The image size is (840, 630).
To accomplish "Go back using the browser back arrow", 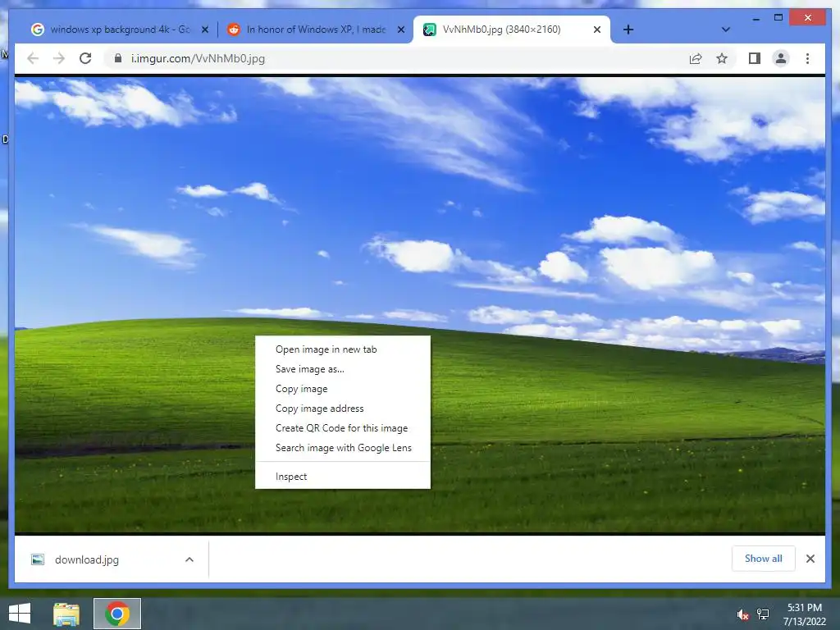I will click(33, 58).
